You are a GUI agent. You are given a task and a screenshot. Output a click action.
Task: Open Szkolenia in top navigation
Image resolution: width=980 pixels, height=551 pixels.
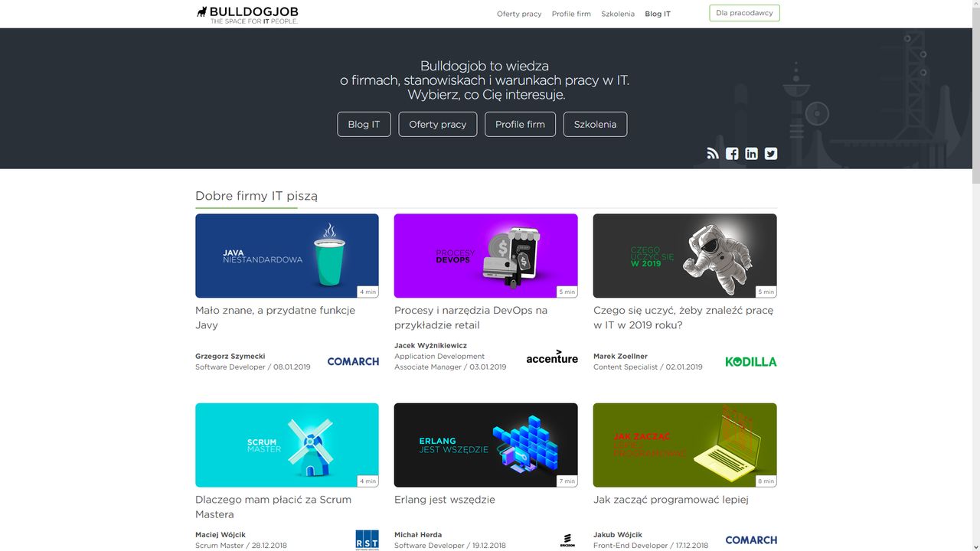tap(618, 14)
